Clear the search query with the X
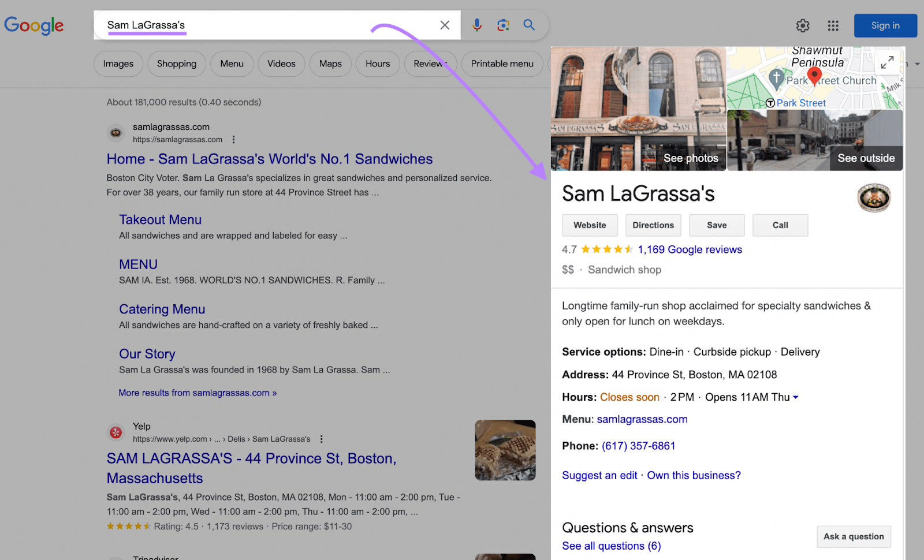 (x=444, y=25)
